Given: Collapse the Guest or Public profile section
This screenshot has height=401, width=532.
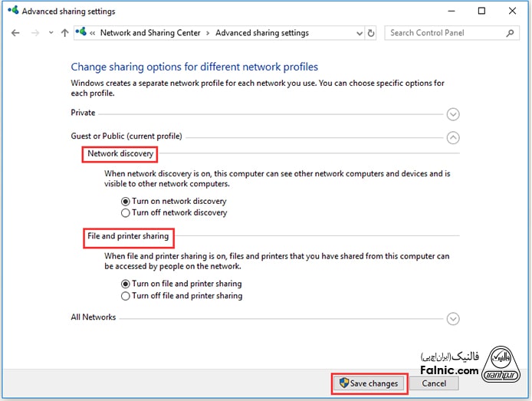Looking at the screenshot, I should (453, 138).
